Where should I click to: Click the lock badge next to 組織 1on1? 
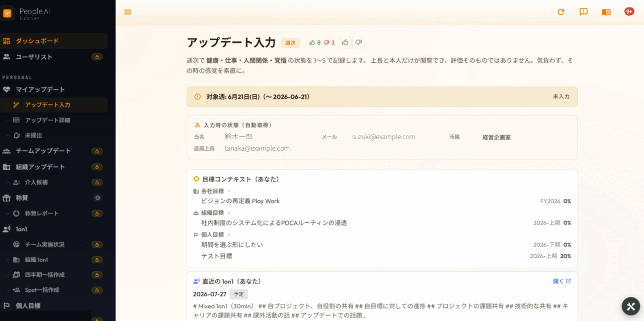click(97, 260)
